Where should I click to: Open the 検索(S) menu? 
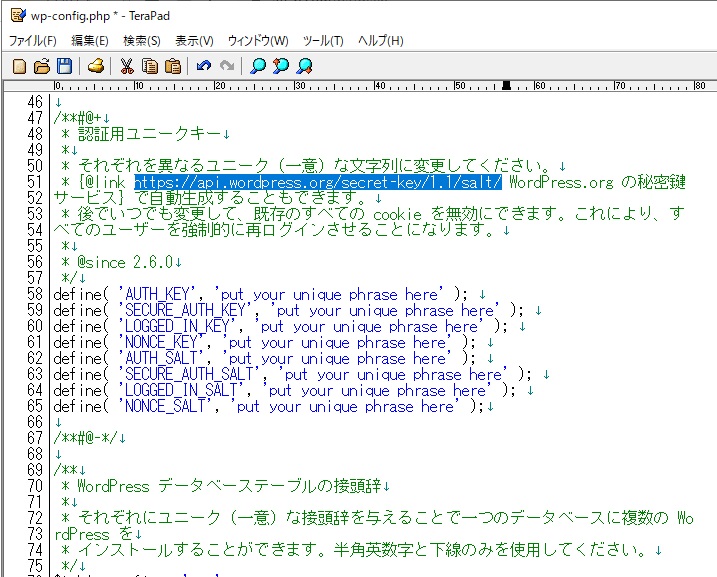click(x=142, y=41)
